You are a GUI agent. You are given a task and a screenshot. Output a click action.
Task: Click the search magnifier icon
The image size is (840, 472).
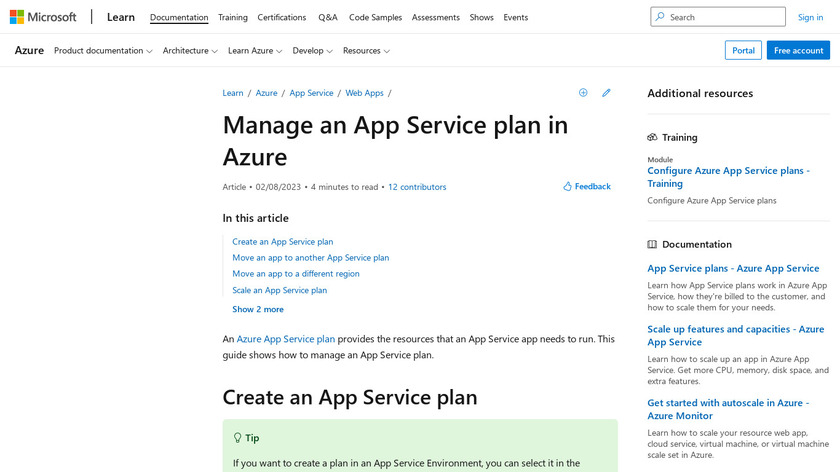660,17
